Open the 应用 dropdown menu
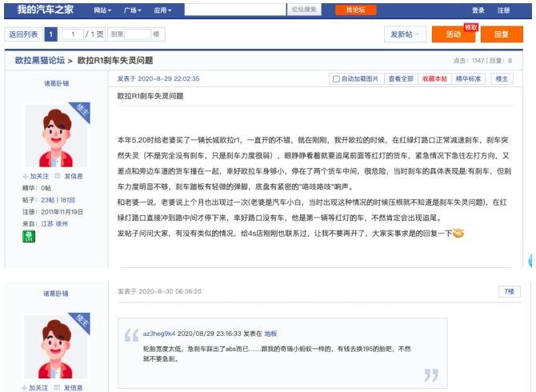Image resolution: width=536 pixels, height=392 pixels. (x=162, y=10)
